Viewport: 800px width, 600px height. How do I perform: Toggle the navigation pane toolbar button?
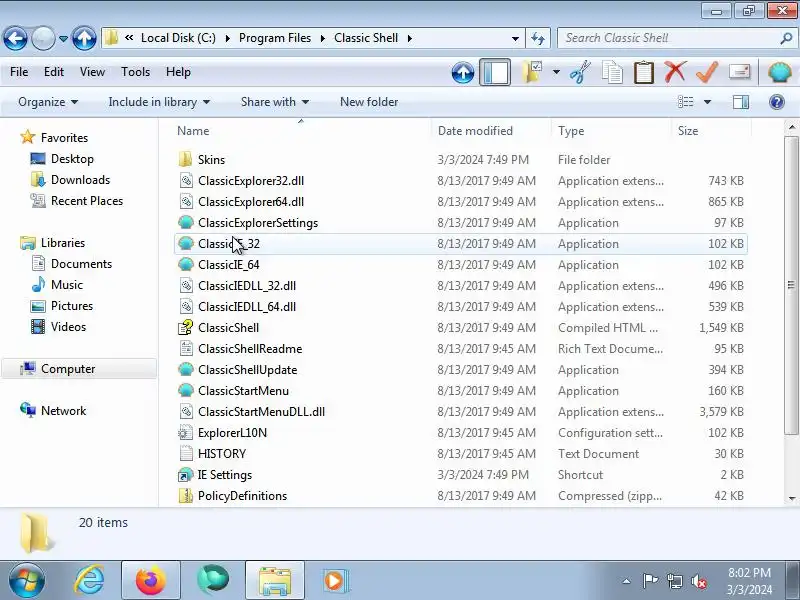click(494, 72)
